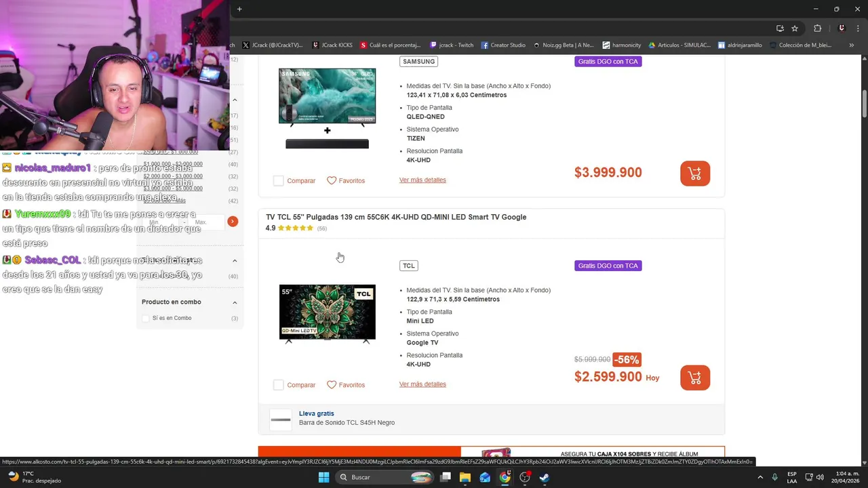The width and height of the screenshot is (868, 488).
Task: Click the TCL brand tag
Action: (x=409, y=266)
